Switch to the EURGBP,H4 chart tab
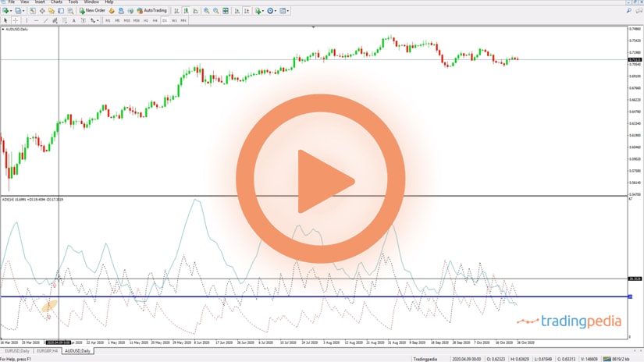The image size is (644, 362). pos(48,351)
